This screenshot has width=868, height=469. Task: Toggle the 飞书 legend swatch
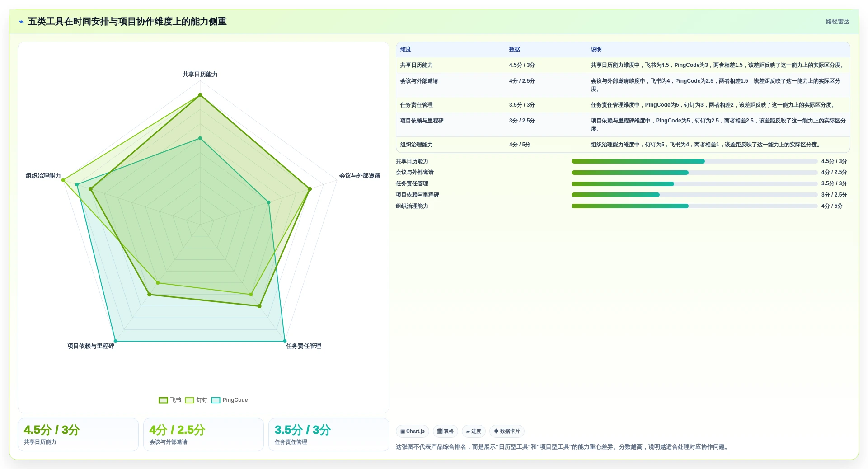tap(163, 400)
